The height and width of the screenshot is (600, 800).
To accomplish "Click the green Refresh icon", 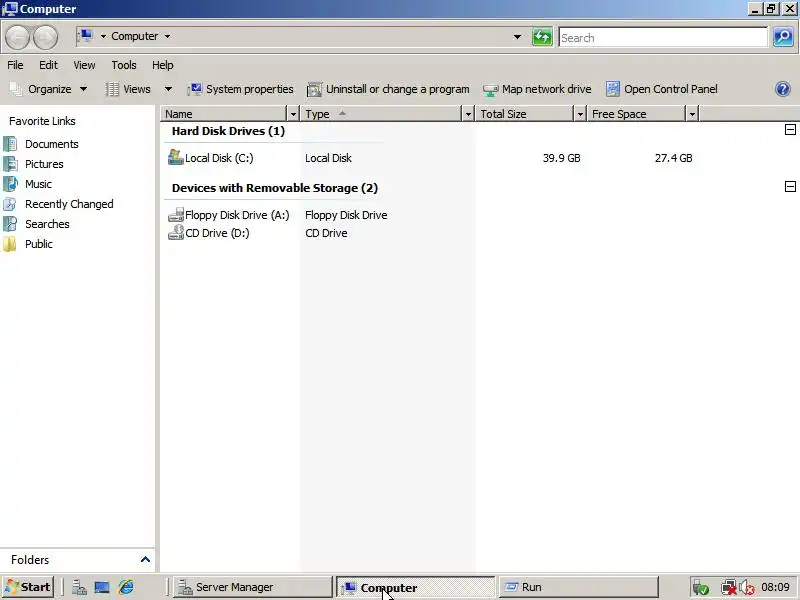I will coord(542,37).
